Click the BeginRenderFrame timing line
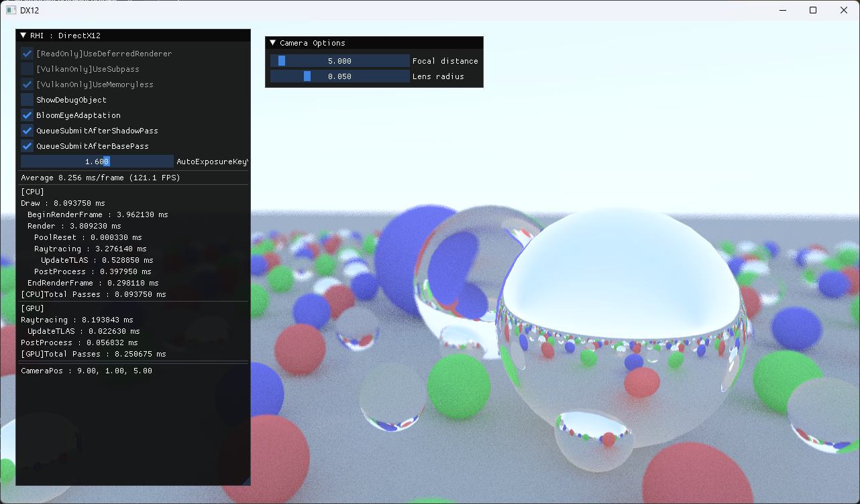 (x=98, y=214)
